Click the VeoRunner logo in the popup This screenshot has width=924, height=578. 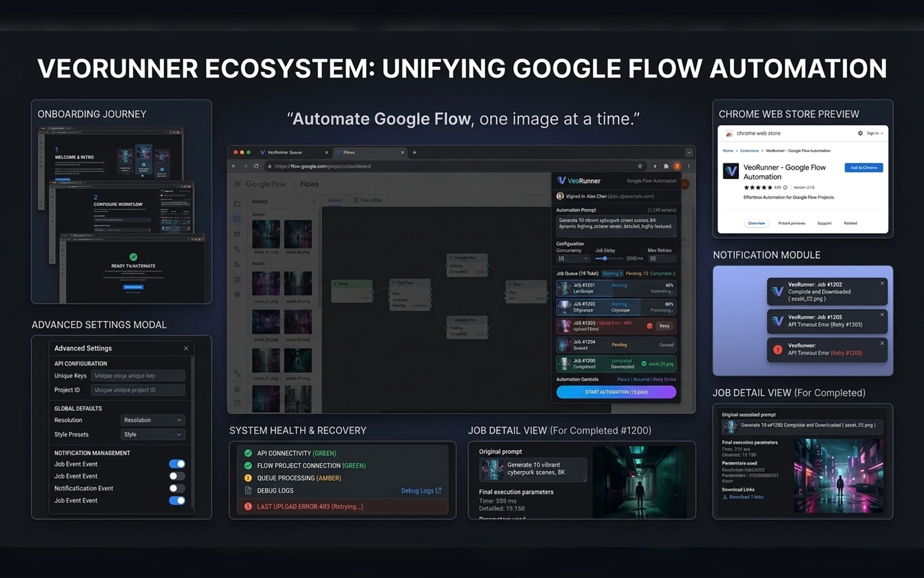coord(561,180)
